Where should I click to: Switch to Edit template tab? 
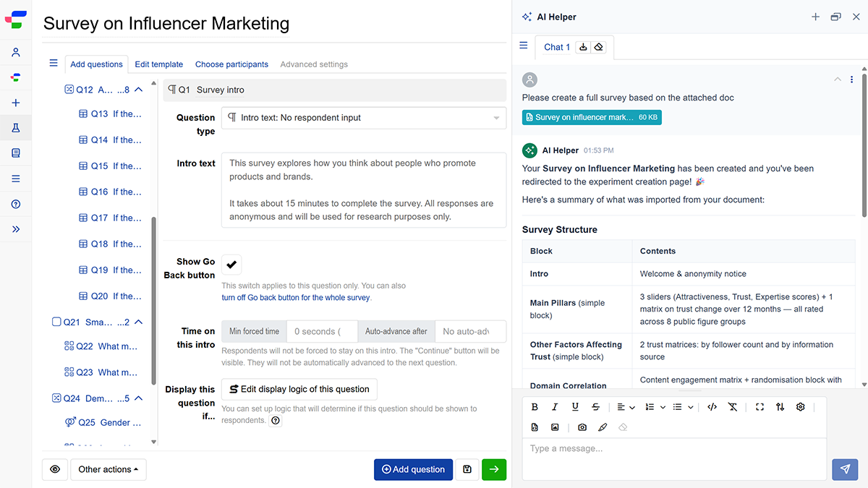(x=159, y=64)
